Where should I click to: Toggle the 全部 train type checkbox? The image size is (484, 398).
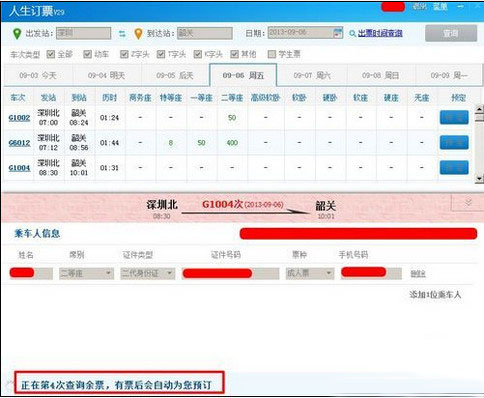point(51,54)
